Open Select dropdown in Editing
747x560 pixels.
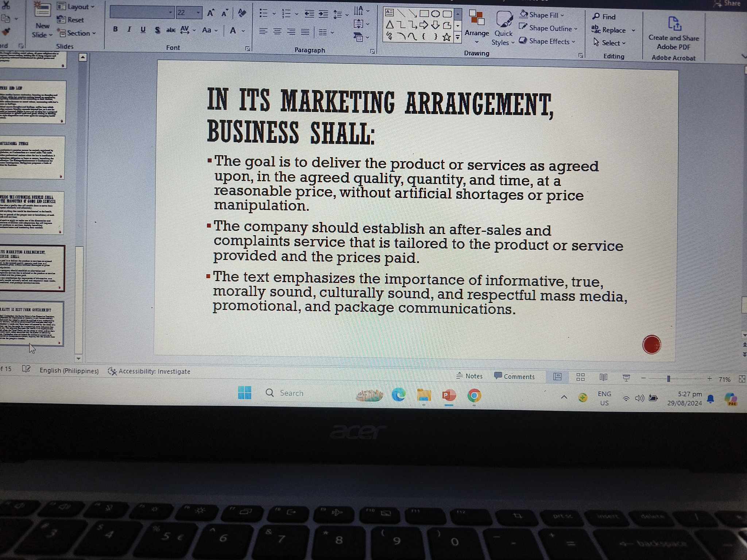(x=609, y=43)
